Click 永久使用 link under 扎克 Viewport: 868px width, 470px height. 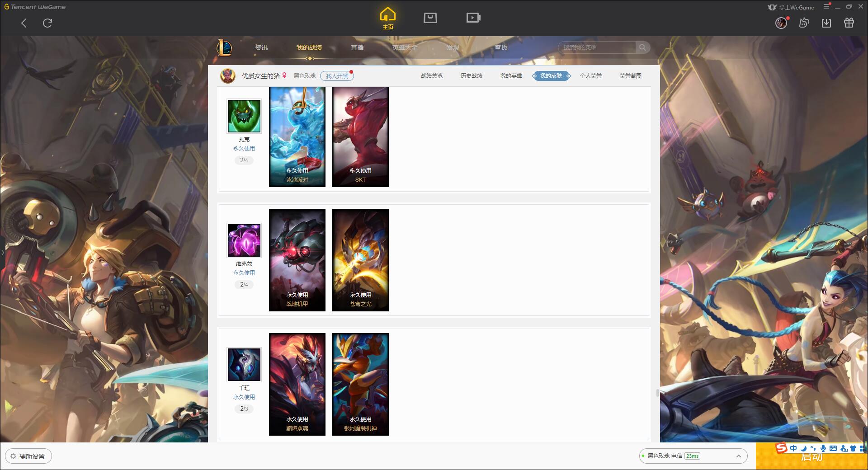244,149
